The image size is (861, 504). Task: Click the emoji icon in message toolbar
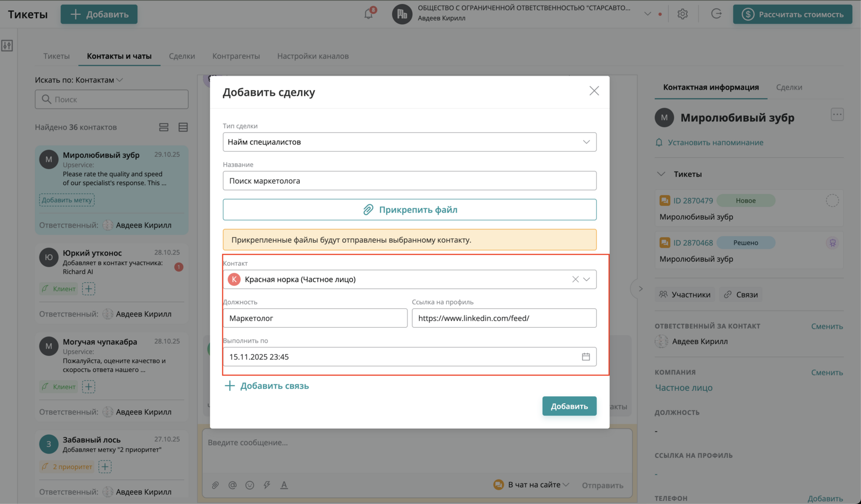click(250, 485)
